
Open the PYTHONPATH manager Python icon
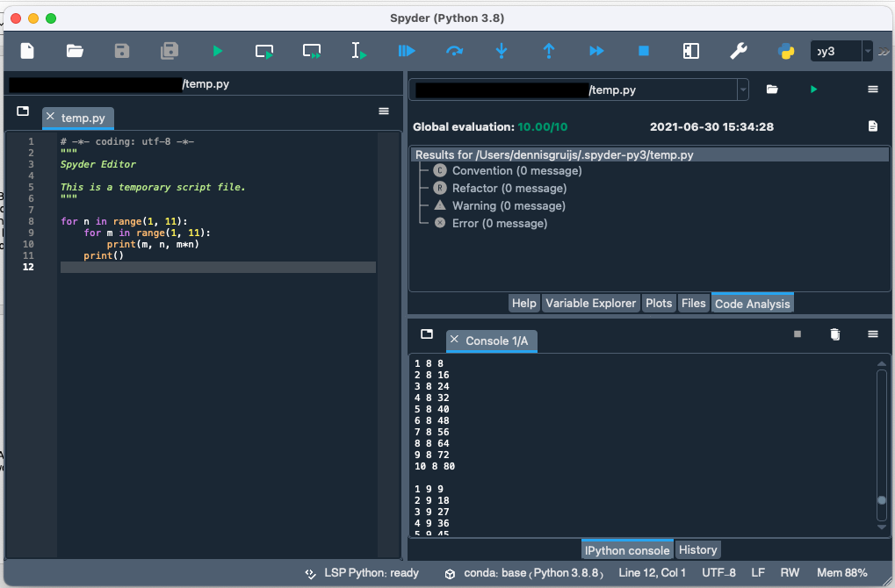(x=786, y=50)
